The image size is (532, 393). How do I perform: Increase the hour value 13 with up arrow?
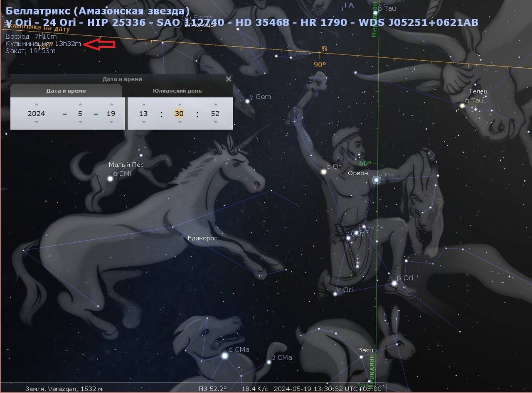(x=143, y=105)
